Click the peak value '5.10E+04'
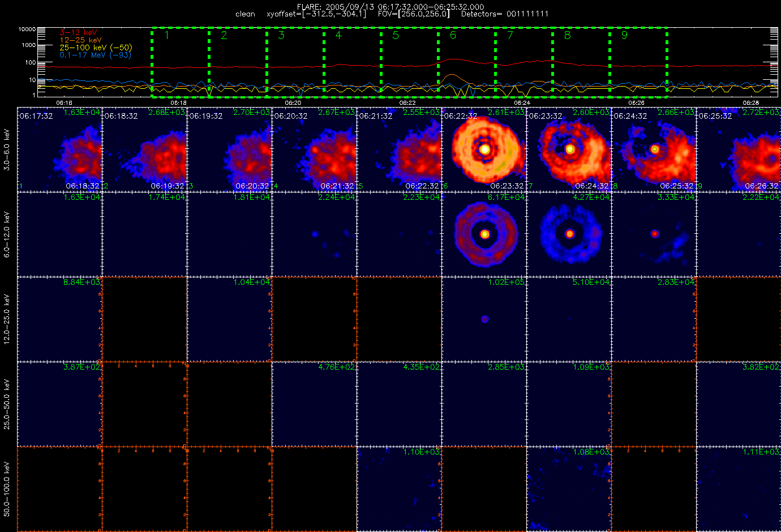The image size is (781, 532). 591,282
